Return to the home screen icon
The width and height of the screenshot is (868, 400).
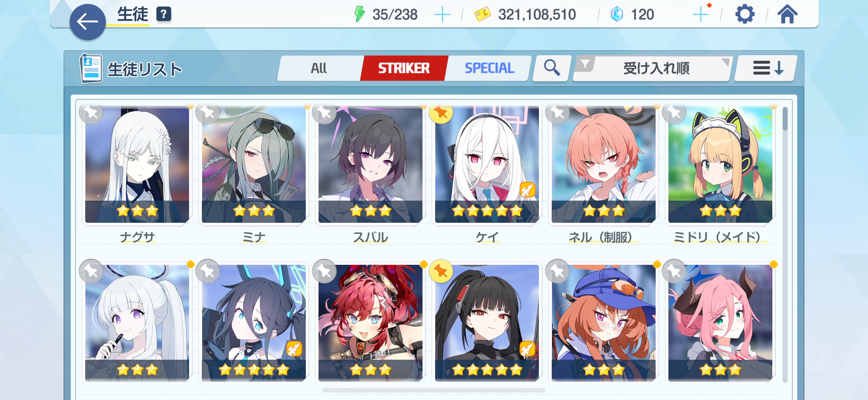click(787, 14)
